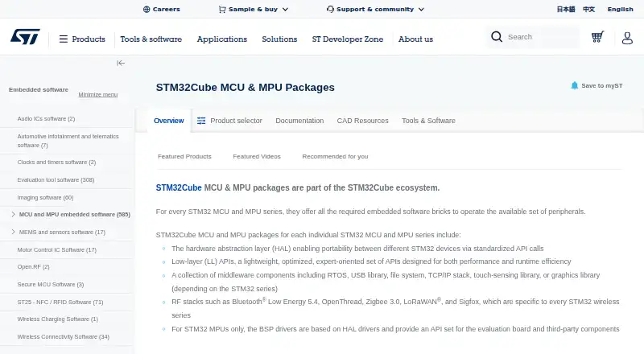Open Secure MCU Software (3)

(51, 284)
